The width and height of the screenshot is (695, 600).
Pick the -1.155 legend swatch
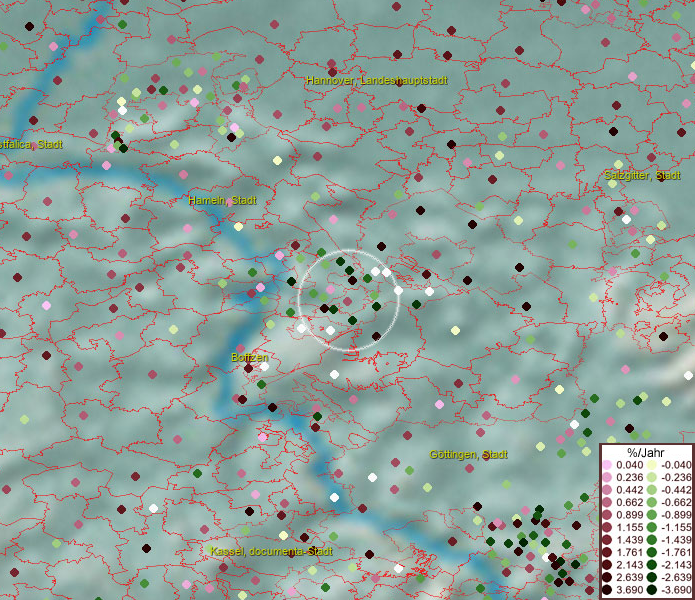[x=652, y=527]
